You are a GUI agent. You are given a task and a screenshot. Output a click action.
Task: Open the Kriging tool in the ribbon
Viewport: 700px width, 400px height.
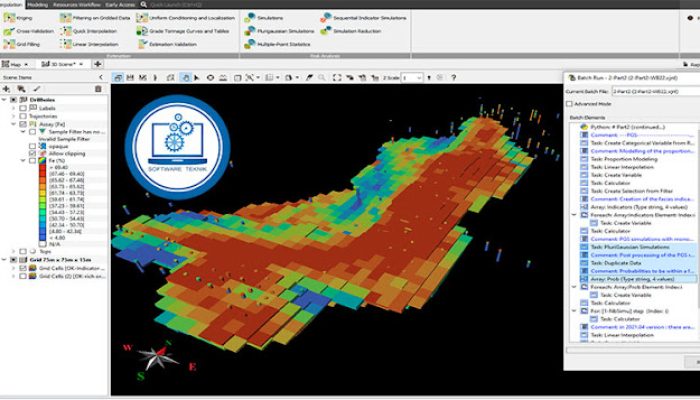coord(18,18)
